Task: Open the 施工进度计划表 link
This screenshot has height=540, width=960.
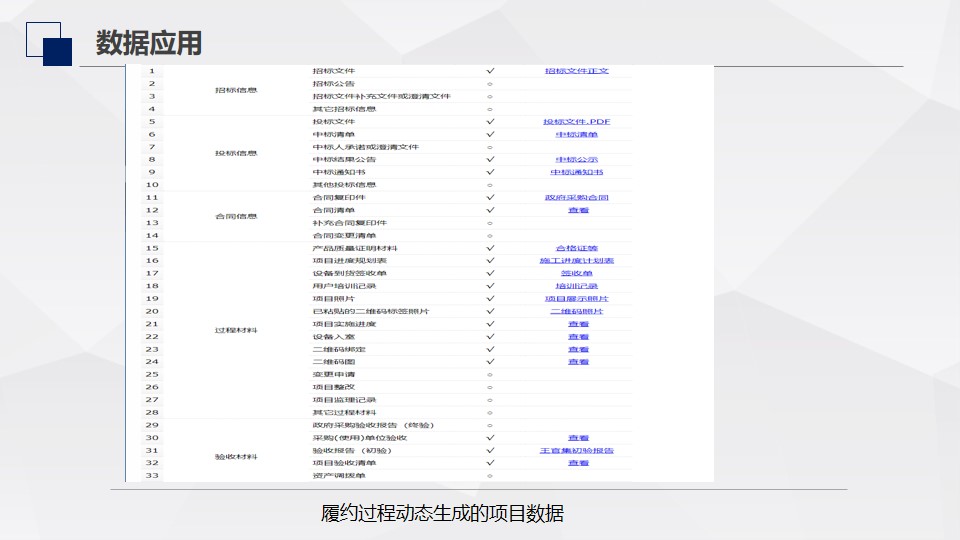Action: point(577,261)
